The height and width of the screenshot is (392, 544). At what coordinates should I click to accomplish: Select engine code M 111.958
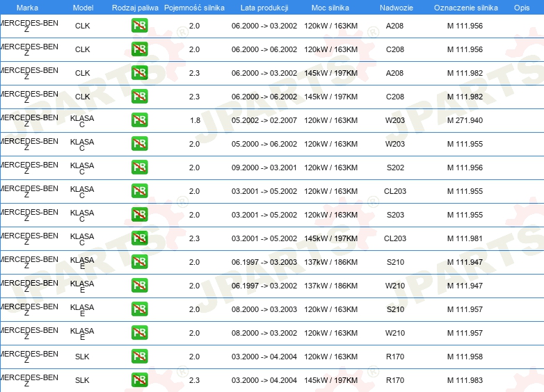pyautogui.click(x=465, y=357)
